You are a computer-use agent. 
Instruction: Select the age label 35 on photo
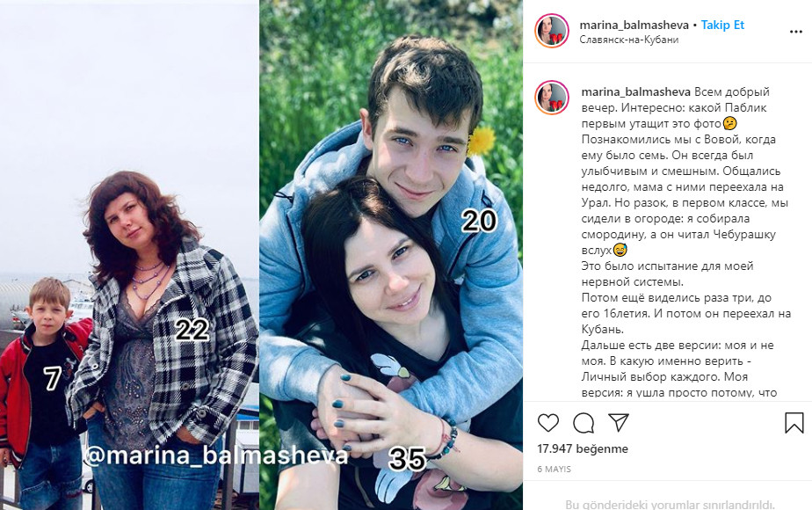pos(408,458)
